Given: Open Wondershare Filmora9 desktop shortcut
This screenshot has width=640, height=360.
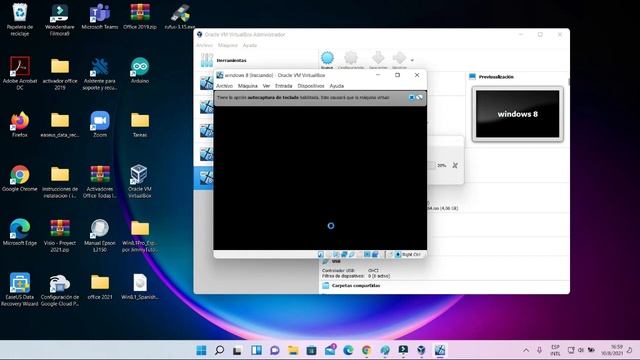Looking at the screenshot, I should coord(60,19).
